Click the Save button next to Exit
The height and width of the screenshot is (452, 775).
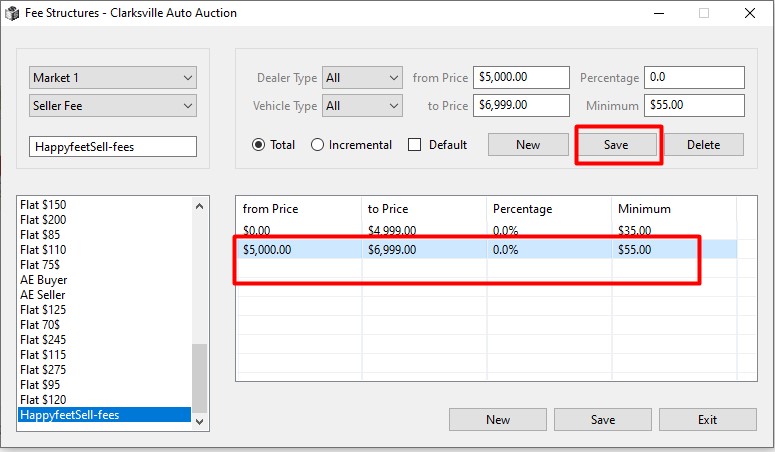tap(602, 420)
